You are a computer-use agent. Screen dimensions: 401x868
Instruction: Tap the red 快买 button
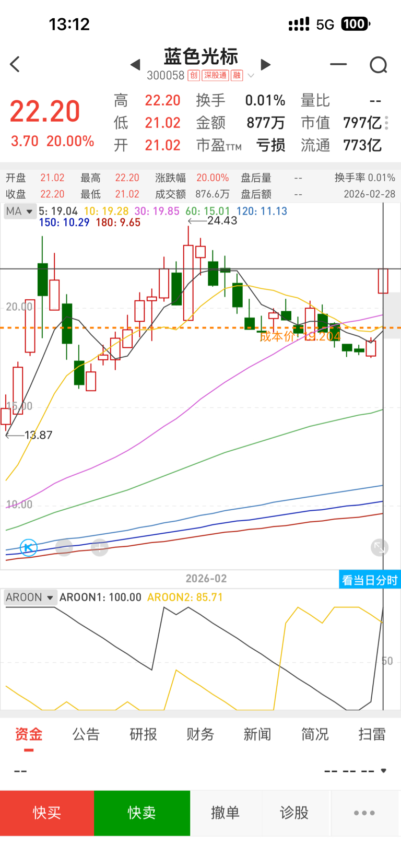(47, 813)
